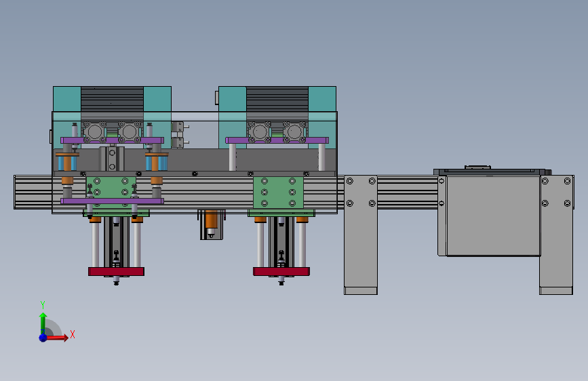Select the right green mounting plate with bolts
Screen dimensions: 588x381
coord(278,193)
